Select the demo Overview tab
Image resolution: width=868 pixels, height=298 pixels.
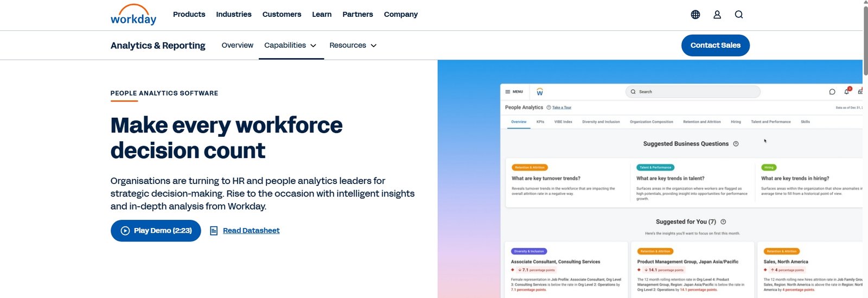pyautogui.click(x=519, y=122)
